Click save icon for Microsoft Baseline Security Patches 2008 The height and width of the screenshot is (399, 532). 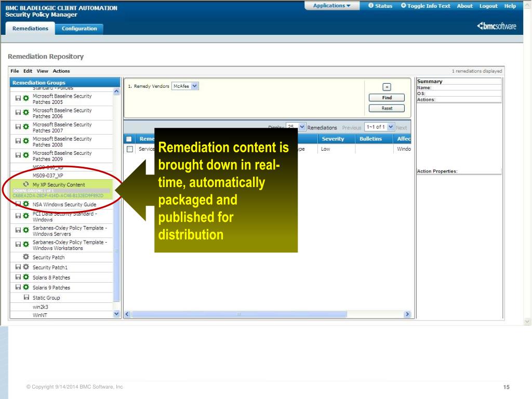click(x=18, y=141)
